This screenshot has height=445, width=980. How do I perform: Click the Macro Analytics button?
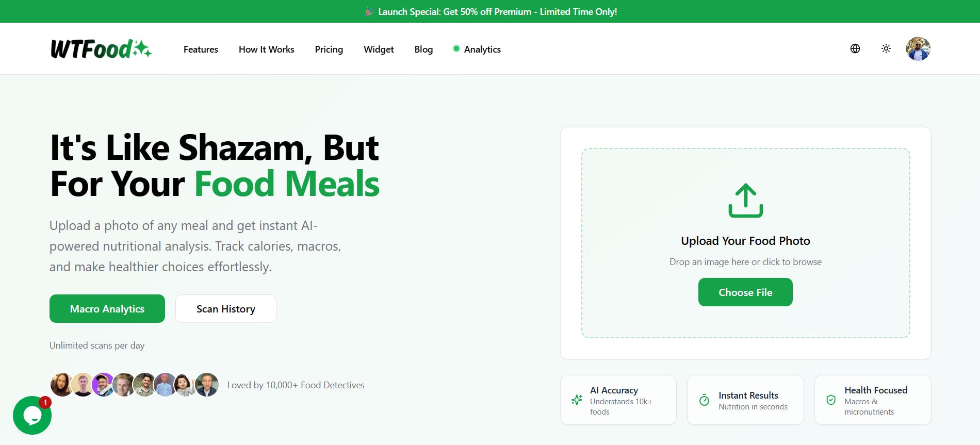pos(107,308)
